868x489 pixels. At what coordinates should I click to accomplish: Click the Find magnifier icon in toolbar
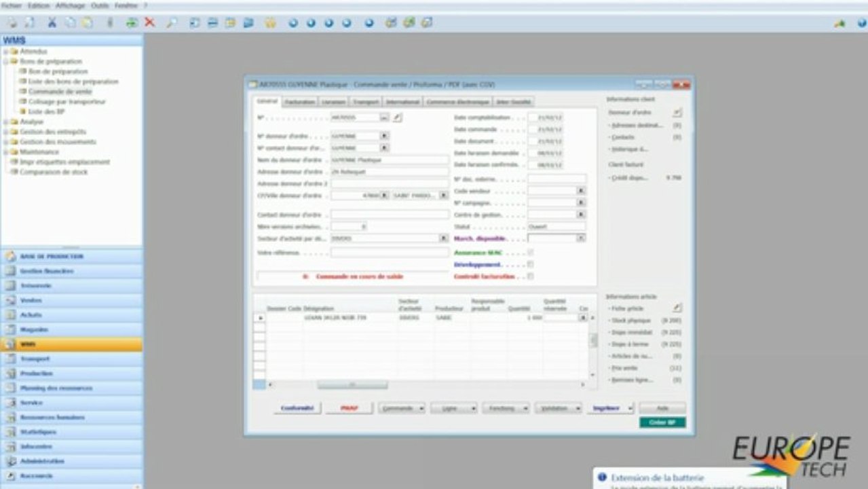tap(172, 22)
